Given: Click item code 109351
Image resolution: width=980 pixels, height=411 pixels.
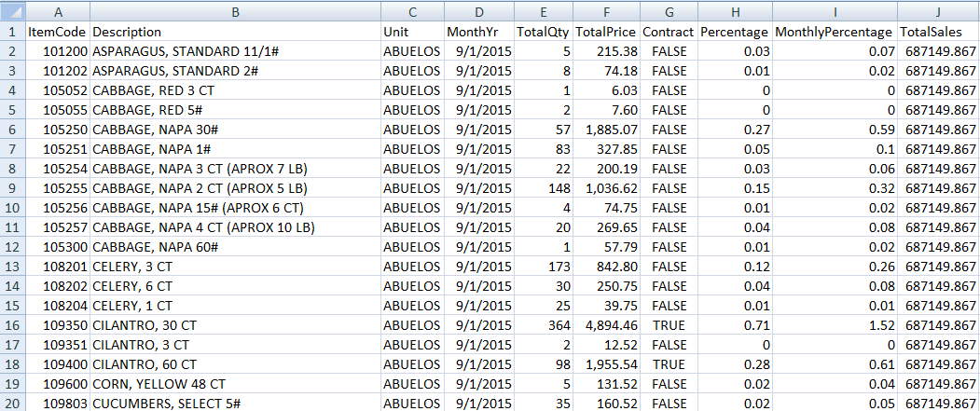Looking at the screenshot, I should point(58,345).
